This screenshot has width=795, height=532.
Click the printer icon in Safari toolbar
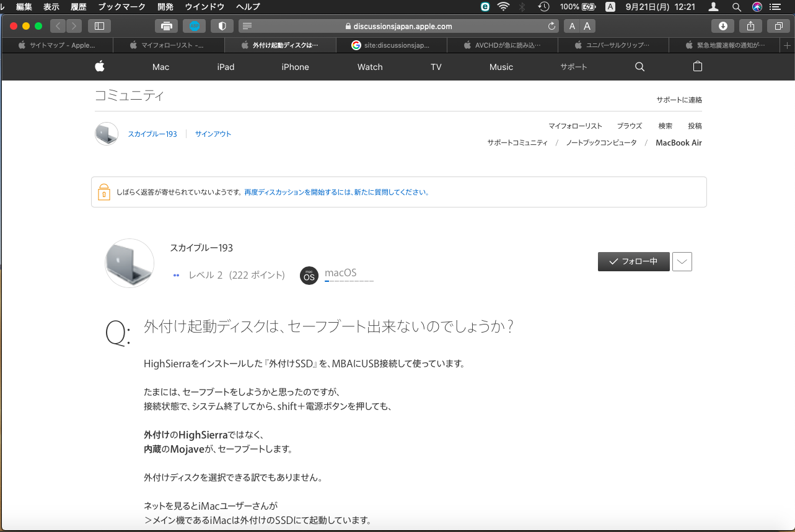[x=166, y=26]
